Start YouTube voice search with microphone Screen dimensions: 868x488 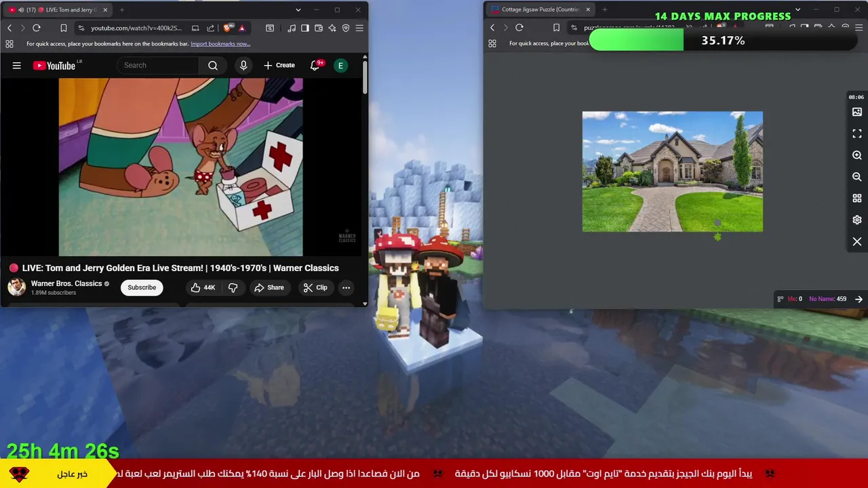pos(243,65)
